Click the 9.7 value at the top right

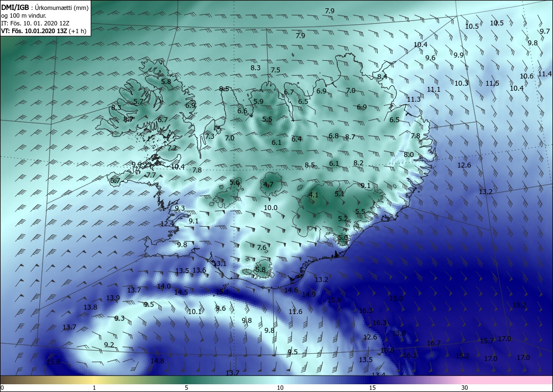(x=545, y=32)
